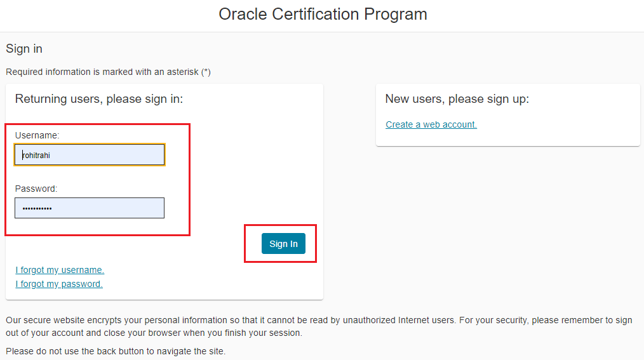644x360 pixels.
Task: Click the 'Username:' label
Action: pyautogui.click(x=37, y=135)
